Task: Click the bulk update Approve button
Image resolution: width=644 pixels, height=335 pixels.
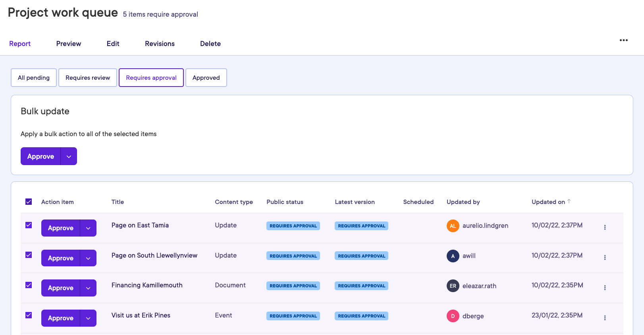Action: click(40, 156)
